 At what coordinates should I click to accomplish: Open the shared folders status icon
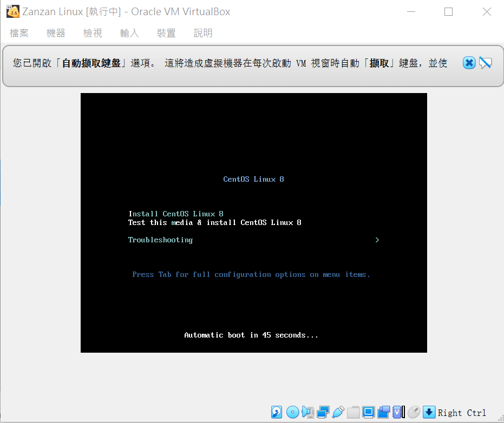pos(354,412)
